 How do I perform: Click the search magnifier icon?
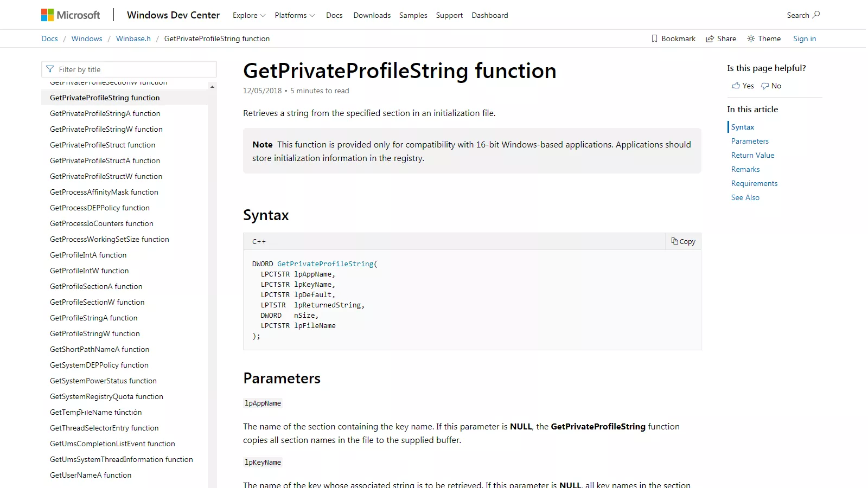click(x=816, y=15)
